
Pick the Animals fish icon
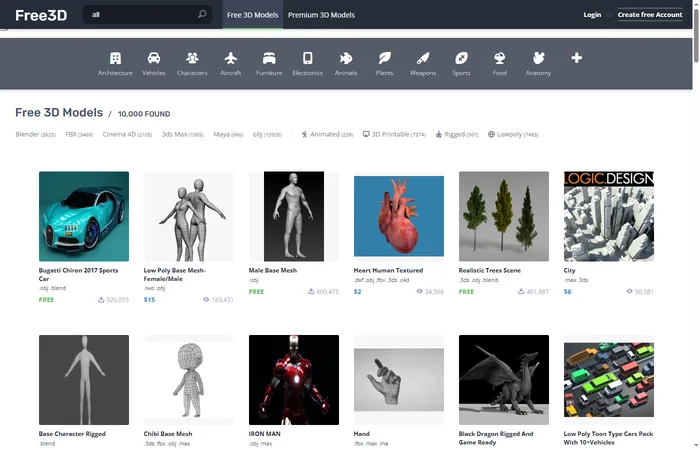pos(346,58)
